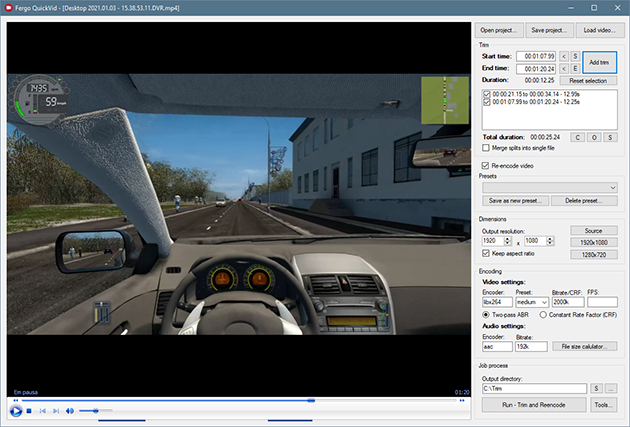Uncheck the 00:01:07.99 trim entry
The image size is (630, 427).
487,102
